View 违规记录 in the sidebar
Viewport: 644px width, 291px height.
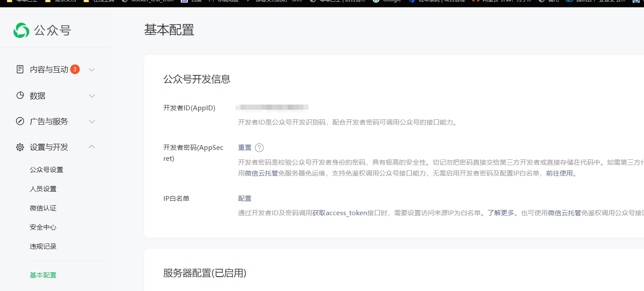coord(43,247)
